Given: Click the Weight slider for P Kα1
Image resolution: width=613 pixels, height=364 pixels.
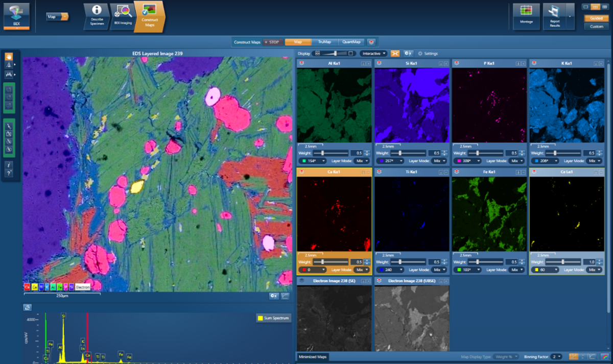Looking at the screenshot, I should point(478,153).
